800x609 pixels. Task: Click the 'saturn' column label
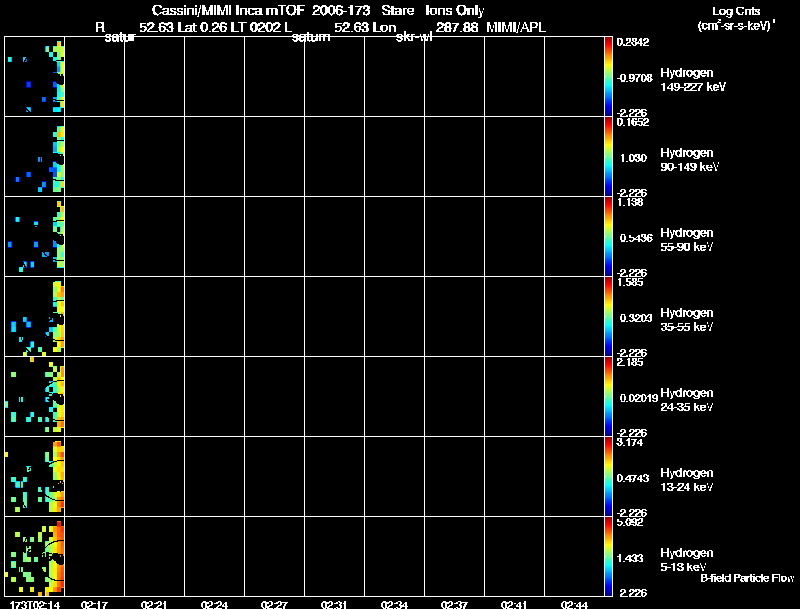pyautogui.click(x=311, y=37)
